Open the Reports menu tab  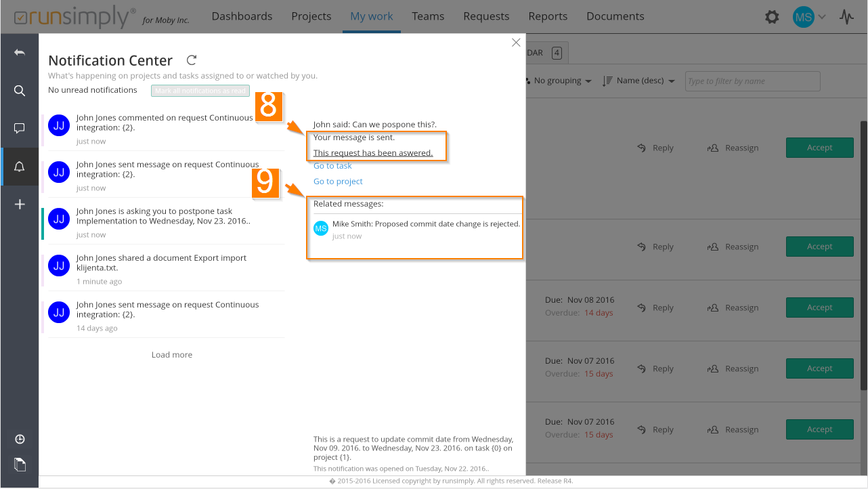(x=548, y=16)
